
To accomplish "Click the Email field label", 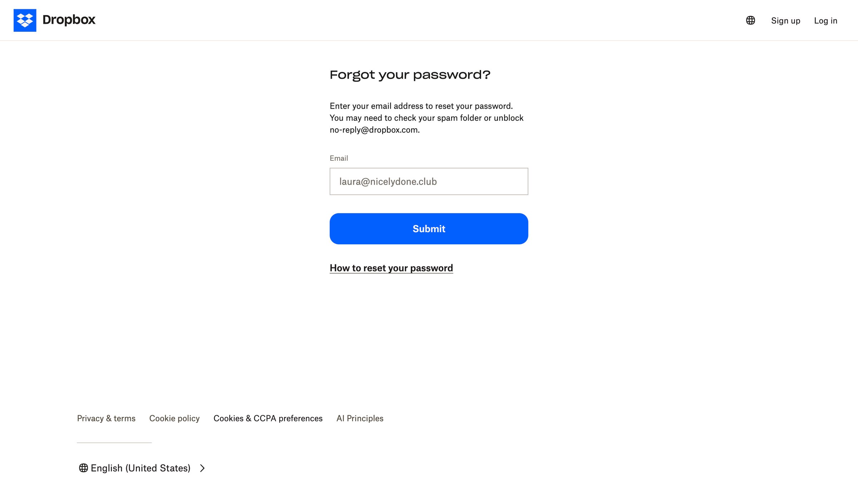I will pos(339,158).
